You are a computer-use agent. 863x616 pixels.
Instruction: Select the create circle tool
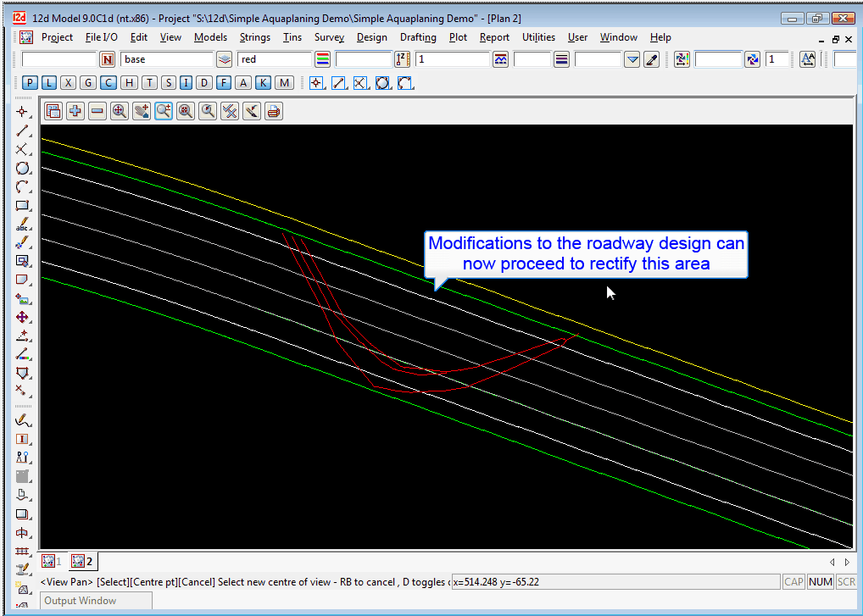[23, 168]
